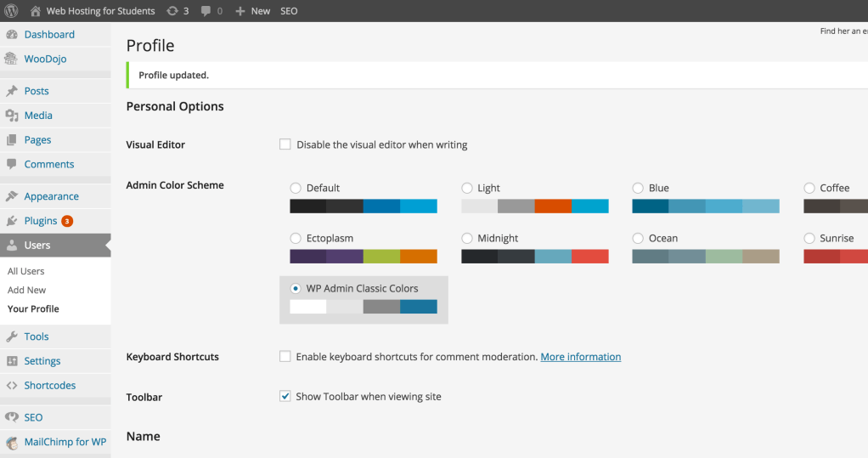This screenshot has width=868, height=458.
Task: Click the Plugins update count badge
Action: coord(67,221)
